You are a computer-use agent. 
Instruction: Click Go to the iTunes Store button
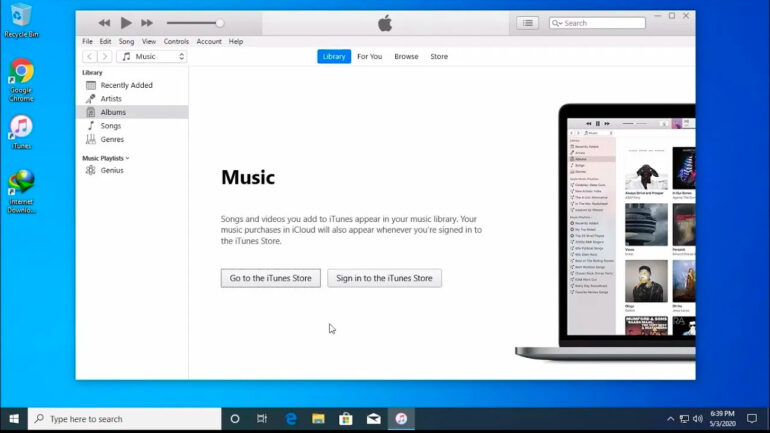[x=270, y=278]
